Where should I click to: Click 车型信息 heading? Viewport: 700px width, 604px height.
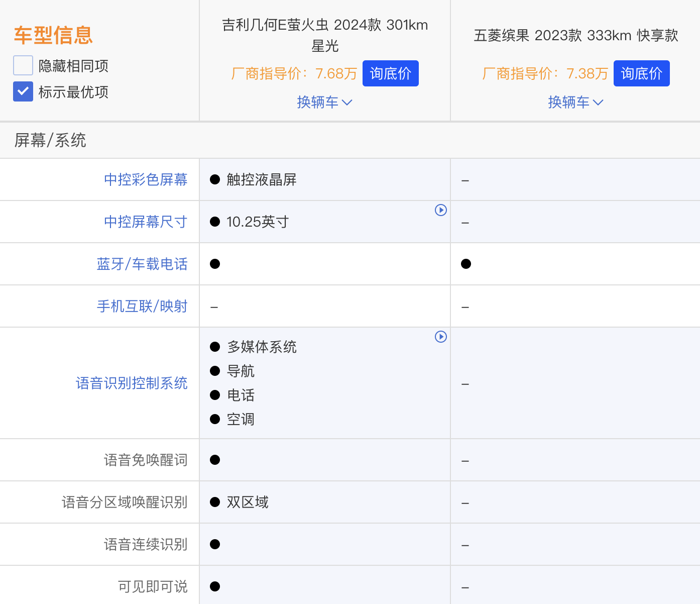[53, 35]
